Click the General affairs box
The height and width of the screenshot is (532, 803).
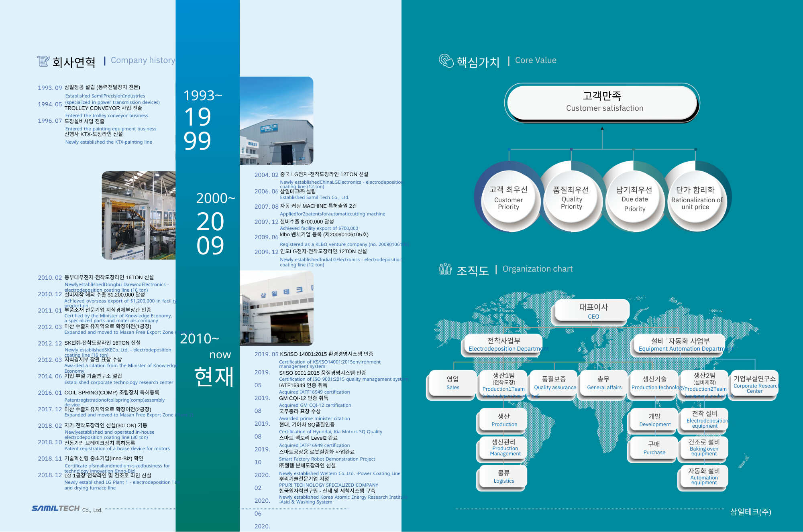(x=603, y=383)
